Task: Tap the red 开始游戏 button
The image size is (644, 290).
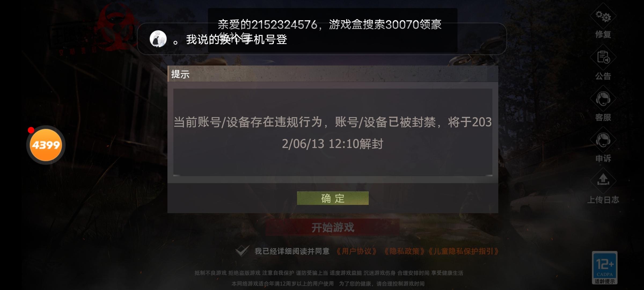Action: click(x=333, y=227)
